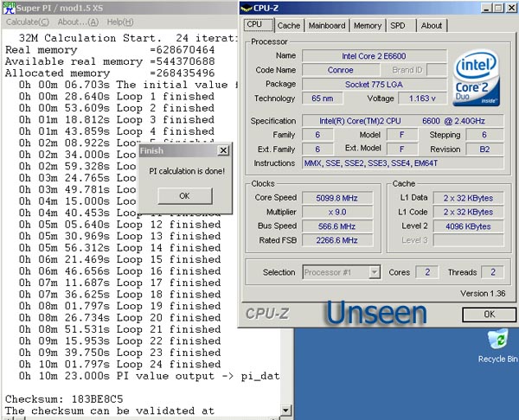Click the Instructions field MMX, SSE list
Image resolution: width=519 pixels, height=420 pixels.
pyautogui.click(x=403, y=163)
